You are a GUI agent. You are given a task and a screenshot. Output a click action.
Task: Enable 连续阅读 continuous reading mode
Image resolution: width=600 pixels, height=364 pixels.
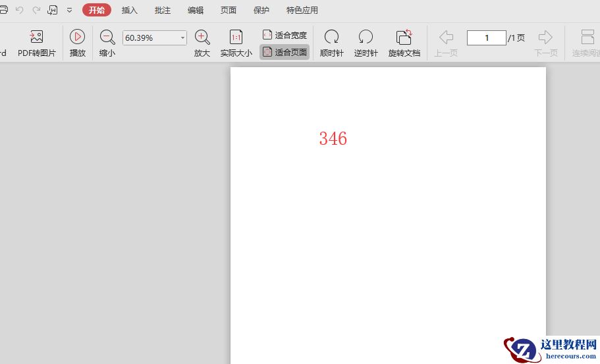point(586,43)
